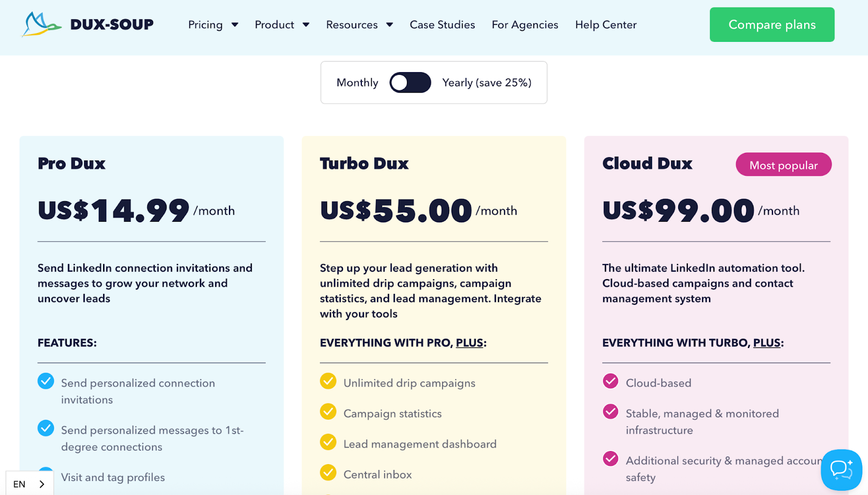Click the US$99.00 price

[678, 210]
